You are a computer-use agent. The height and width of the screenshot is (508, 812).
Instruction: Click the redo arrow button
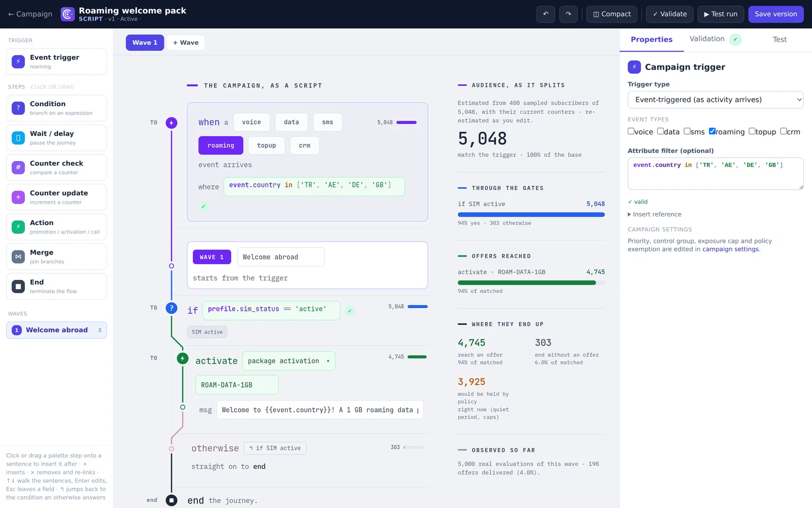568,14
